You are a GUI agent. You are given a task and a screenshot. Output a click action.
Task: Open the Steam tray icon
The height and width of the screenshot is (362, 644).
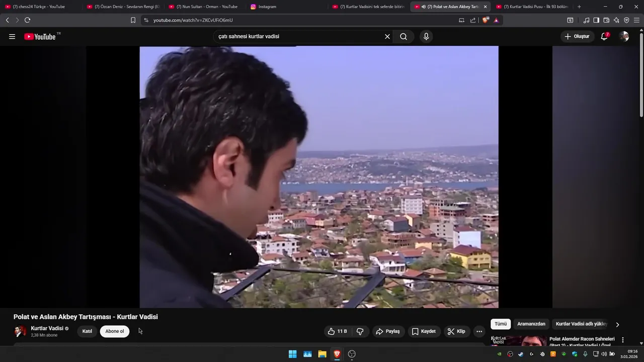[521, 354]
